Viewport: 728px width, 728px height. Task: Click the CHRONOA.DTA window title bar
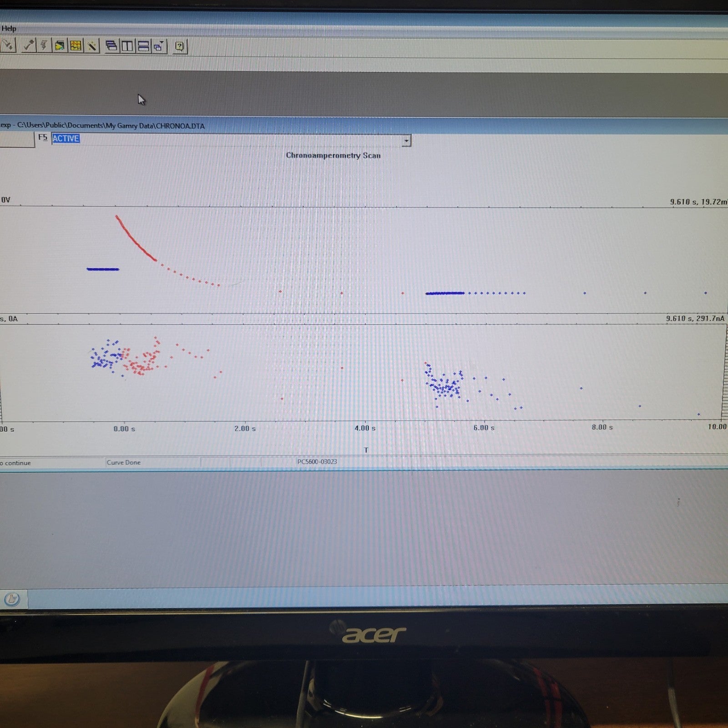318,126
